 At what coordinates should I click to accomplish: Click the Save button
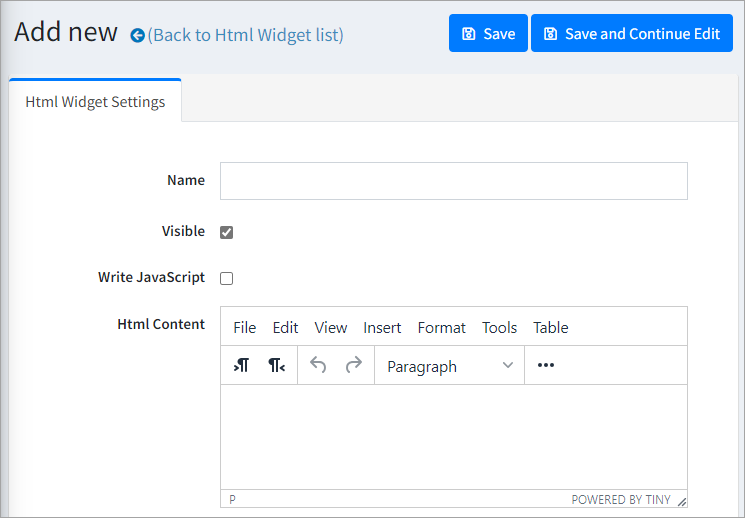pos(488,33)
